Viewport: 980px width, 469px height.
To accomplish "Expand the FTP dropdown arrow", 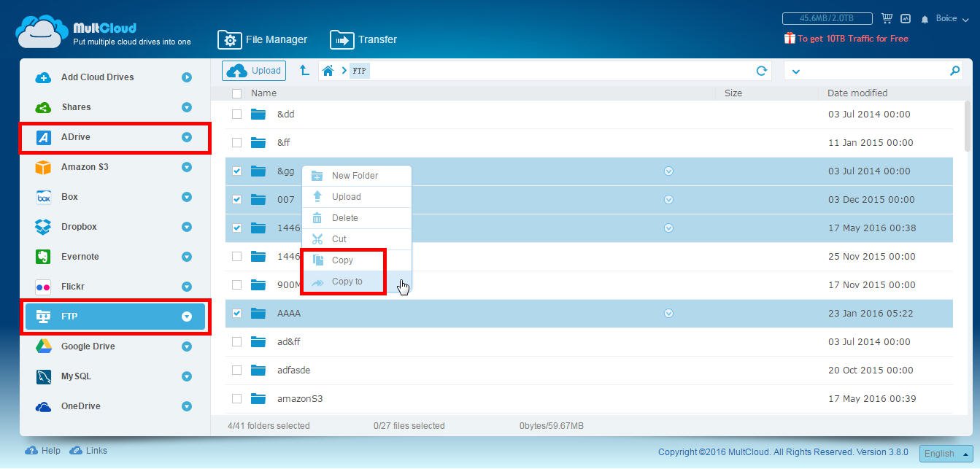I will 187,317.
